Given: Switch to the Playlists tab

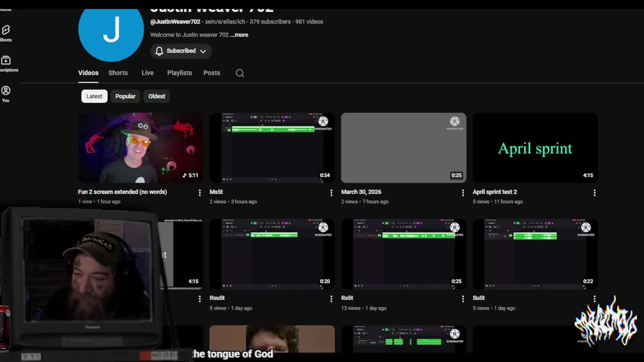Looking at the screenshot, I should tap(180, 73).
